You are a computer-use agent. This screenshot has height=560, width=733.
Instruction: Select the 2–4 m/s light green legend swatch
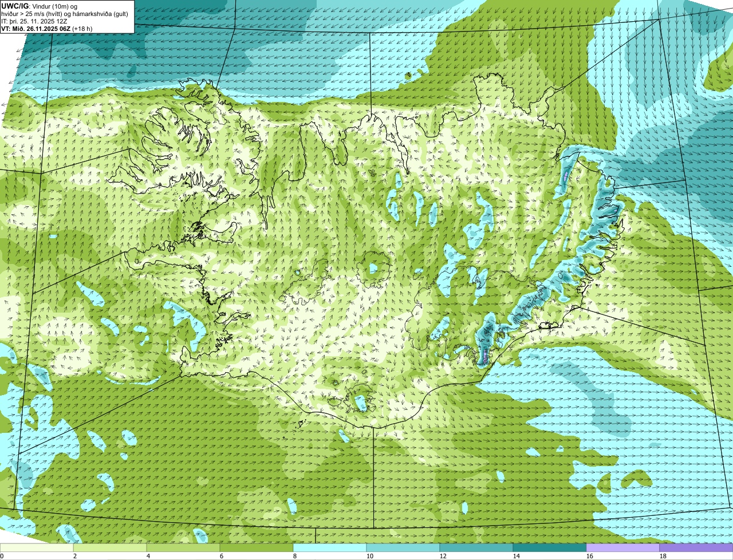pyautogui.click(x=110, y=547)
